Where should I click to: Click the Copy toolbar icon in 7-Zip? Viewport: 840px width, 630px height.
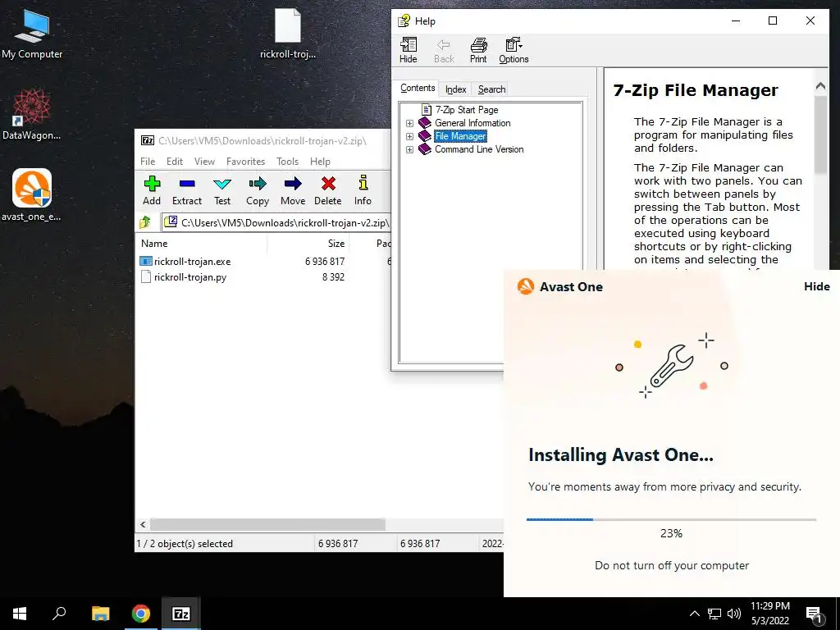(257, 190)
